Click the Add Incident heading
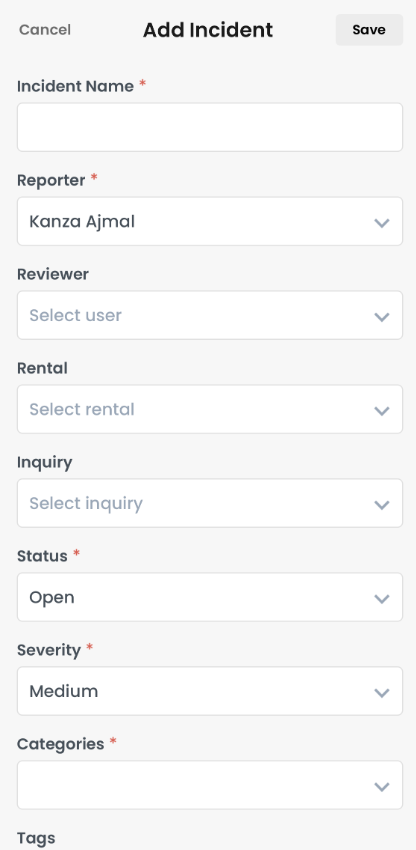This screenshot has height=850, width=416. pyautogui.click(x=208, y=30)
